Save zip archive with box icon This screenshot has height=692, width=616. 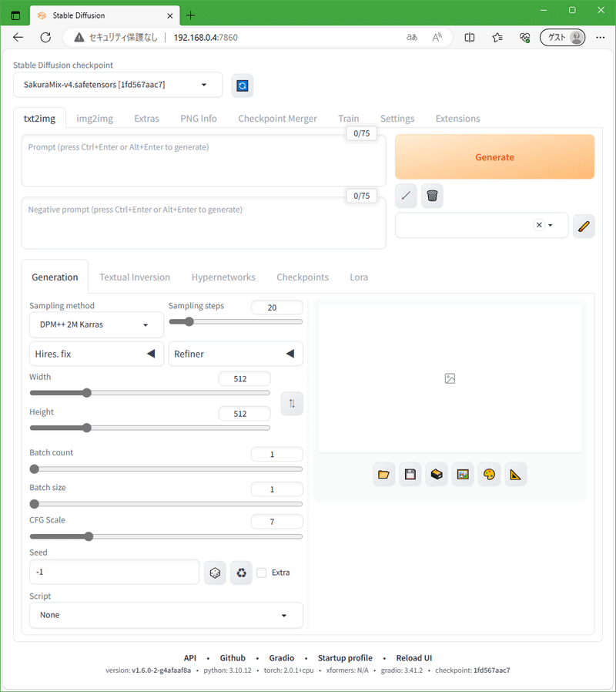pyautogui.click(x=437, y=475)
